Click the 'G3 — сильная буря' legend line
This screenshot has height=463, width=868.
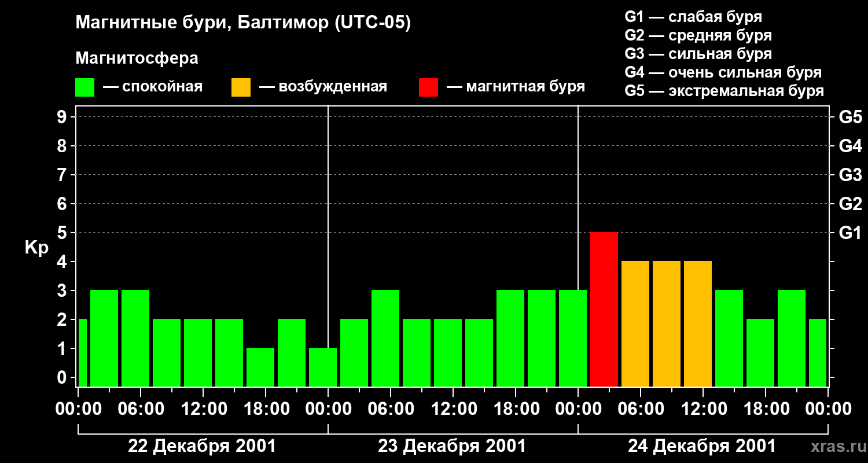coord(698,54)
